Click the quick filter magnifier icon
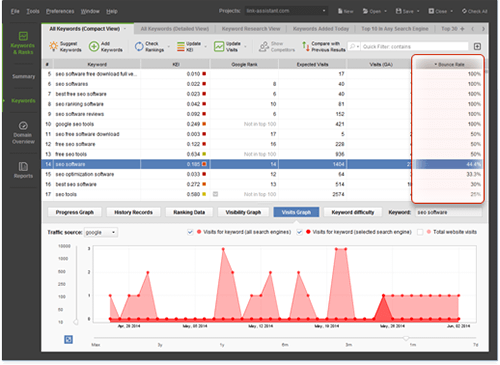The width and height of the screenshot is (500, 365). click(x=352, y=46)
